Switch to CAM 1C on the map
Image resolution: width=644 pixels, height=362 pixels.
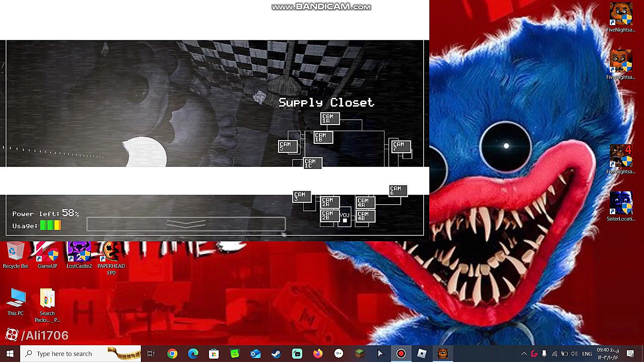tap(313, 163)
